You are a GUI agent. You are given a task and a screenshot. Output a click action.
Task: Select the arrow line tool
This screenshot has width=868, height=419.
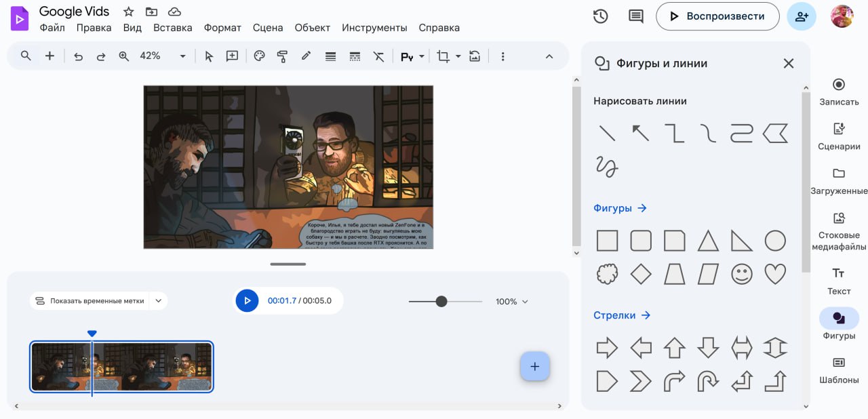point(640,133)
